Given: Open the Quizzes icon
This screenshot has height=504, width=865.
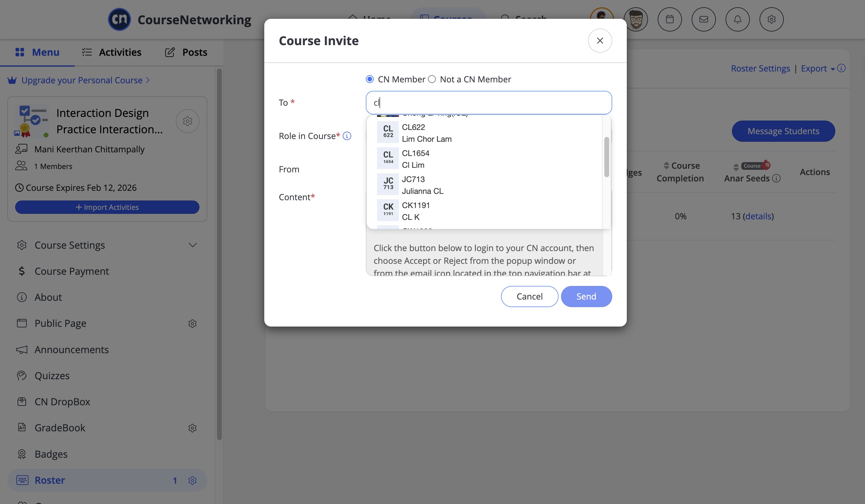Looking at the screenshot, I should (22, 376).
